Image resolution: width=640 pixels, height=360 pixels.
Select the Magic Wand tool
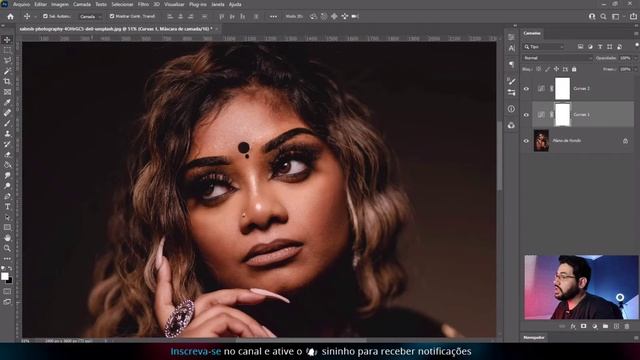point(7,71)
